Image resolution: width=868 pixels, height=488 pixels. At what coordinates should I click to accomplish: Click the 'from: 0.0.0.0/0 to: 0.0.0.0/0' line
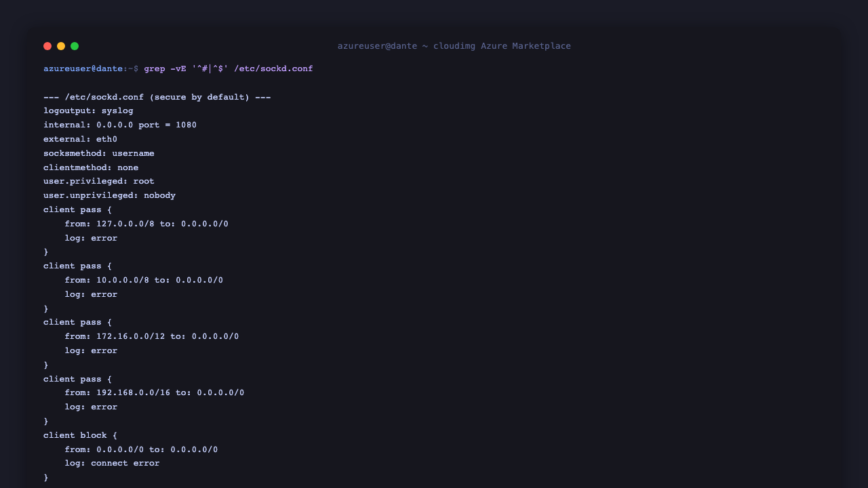point(141,449)
